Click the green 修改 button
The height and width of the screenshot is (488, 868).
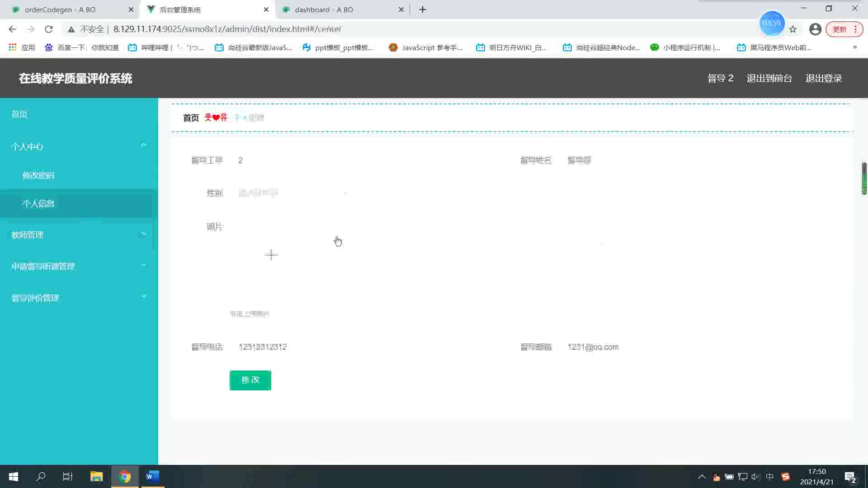pos(250,380)
